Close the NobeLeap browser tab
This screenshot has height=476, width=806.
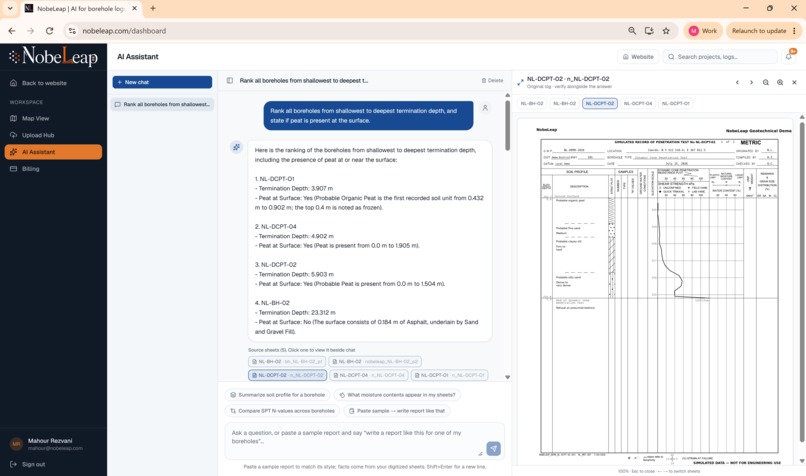pyautogui.click(x=135, y=8)
